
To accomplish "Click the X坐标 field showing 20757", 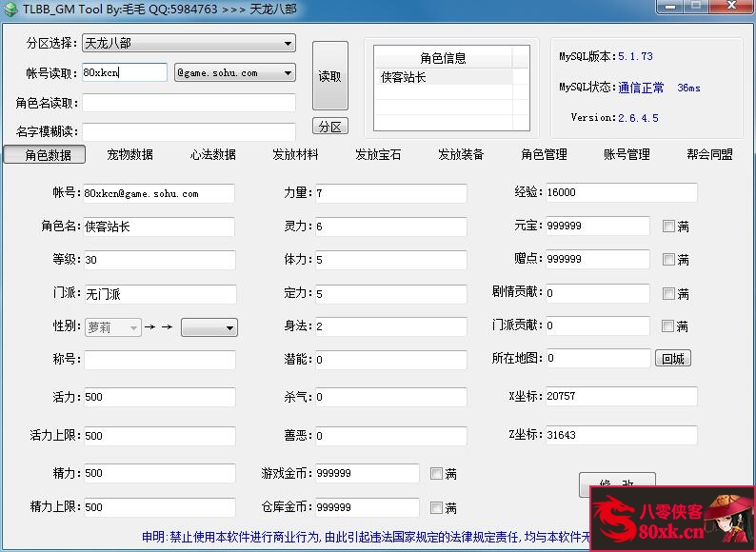I will [x=622, y=396].
